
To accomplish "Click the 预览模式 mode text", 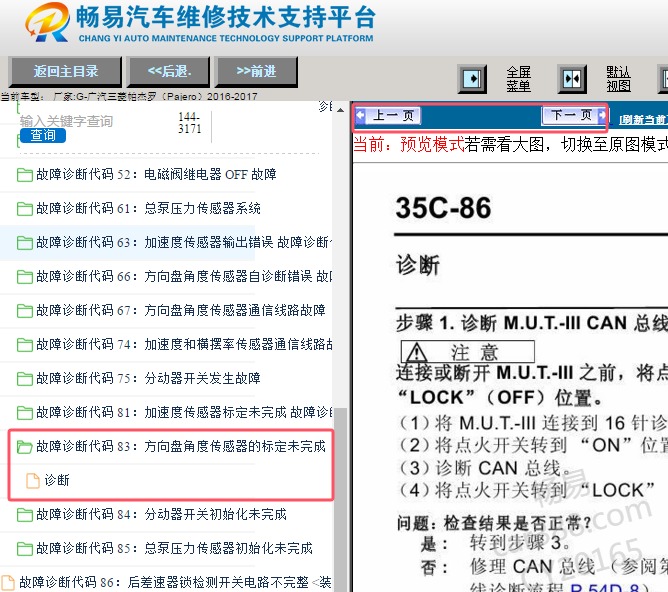I will pos(432,145).
